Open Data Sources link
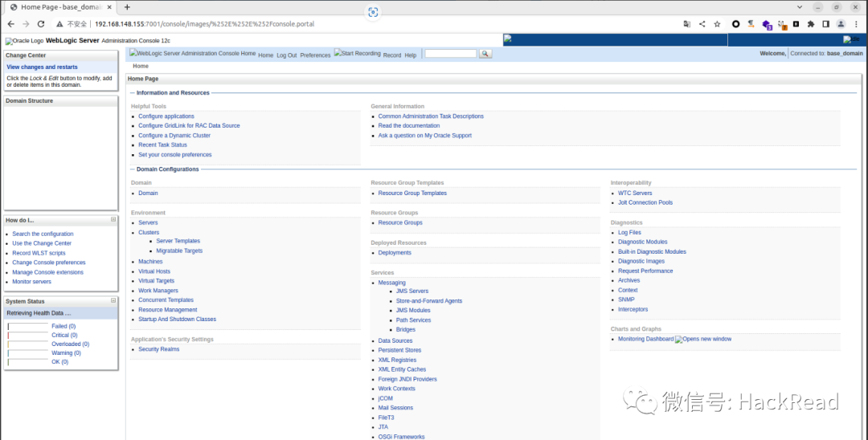 pos(395,340)
